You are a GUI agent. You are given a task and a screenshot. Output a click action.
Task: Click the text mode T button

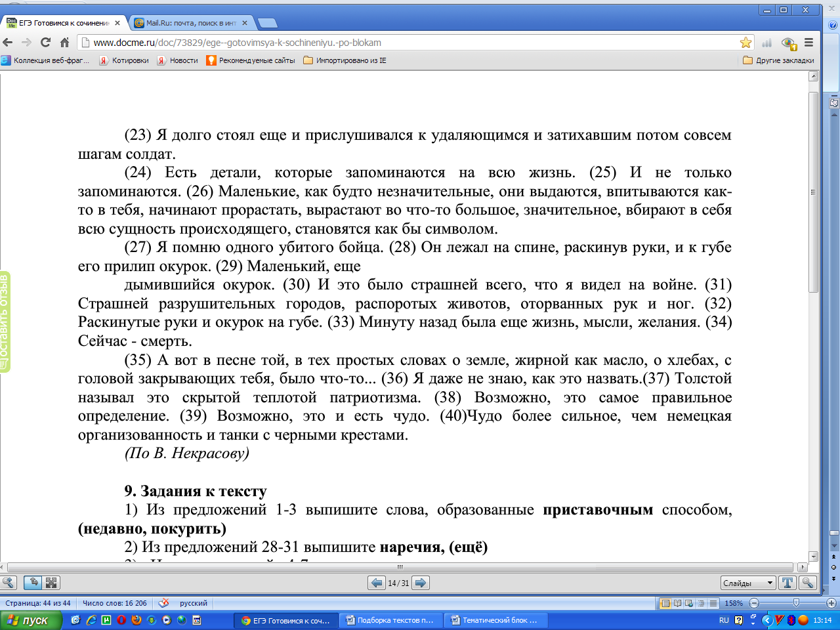point(787,583)
